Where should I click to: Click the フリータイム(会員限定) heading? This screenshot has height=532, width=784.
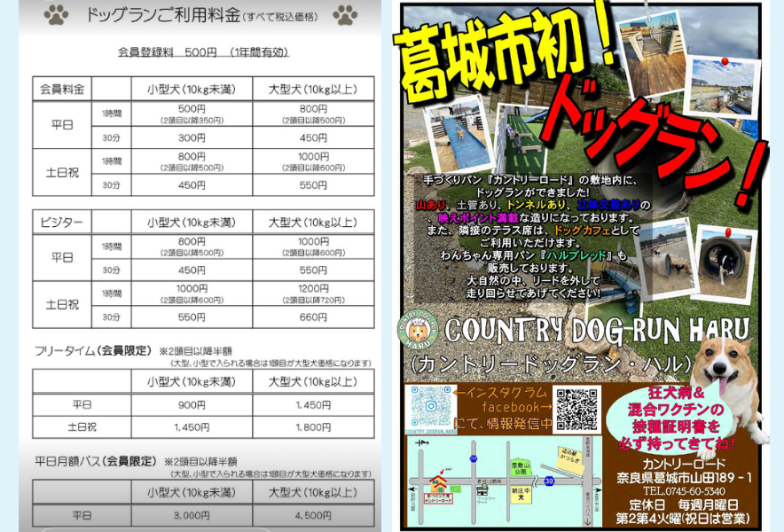(x=92, y=350)
